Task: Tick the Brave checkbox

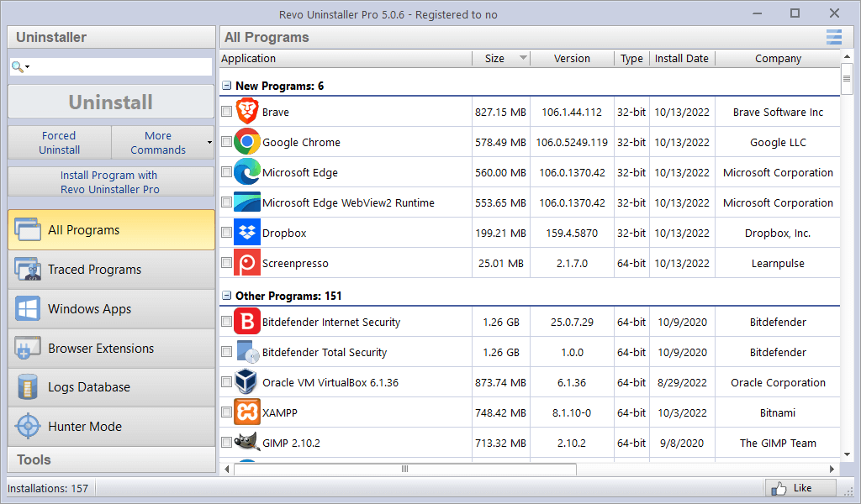Action: [226, 112]
